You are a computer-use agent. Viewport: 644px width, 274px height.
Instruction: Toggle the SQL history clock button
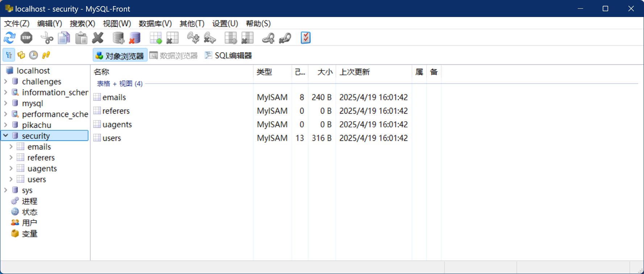33,55
